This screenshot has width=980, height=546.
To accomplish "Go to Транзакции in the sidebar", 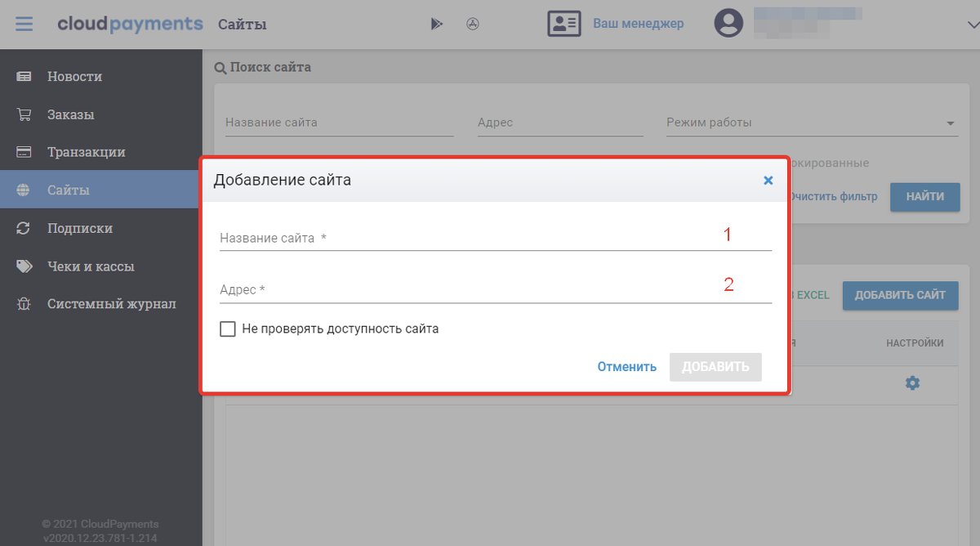I will pos(86,153).
